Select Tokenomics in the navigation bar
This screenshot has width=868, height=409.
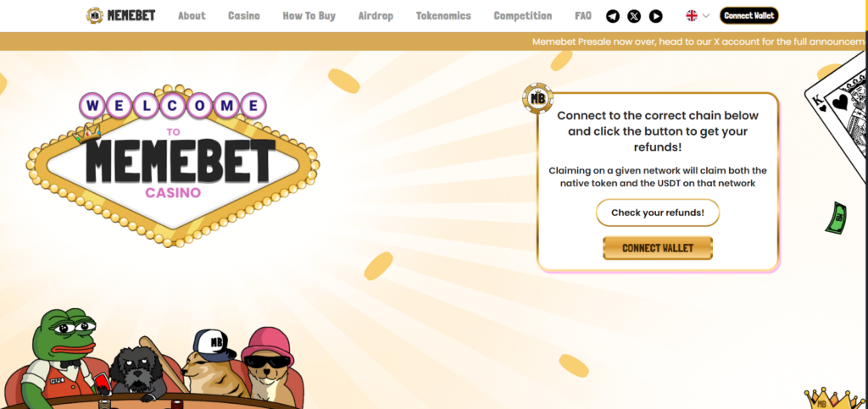[443, 16]
